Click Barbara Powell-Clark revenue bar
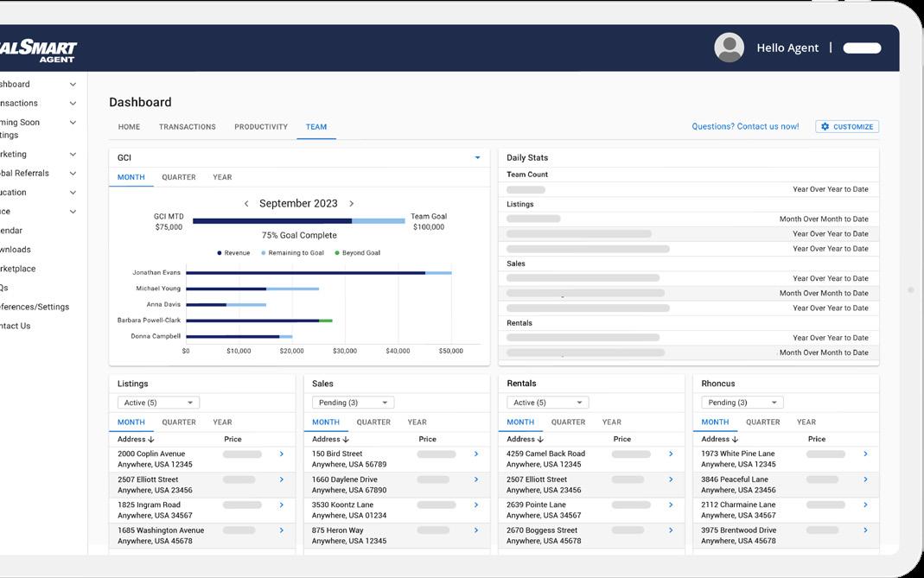 coord(252,321)
